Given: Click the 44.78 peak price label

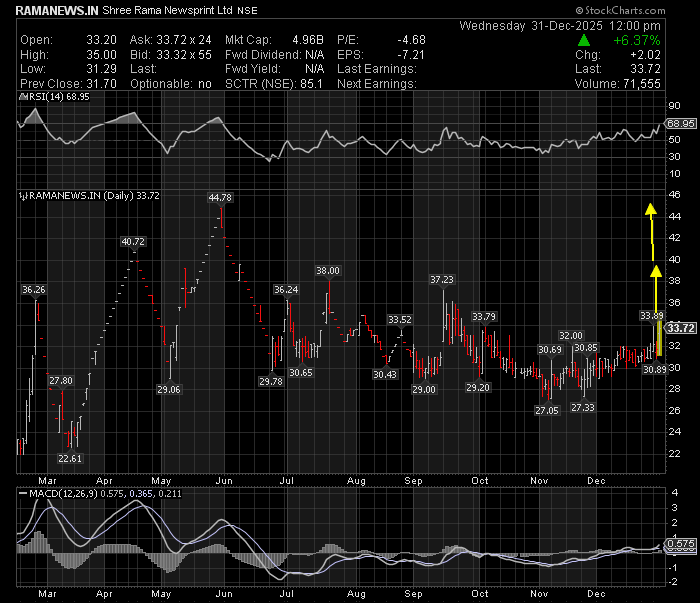Looking at the screenshot, I should (x=220, y=198).
